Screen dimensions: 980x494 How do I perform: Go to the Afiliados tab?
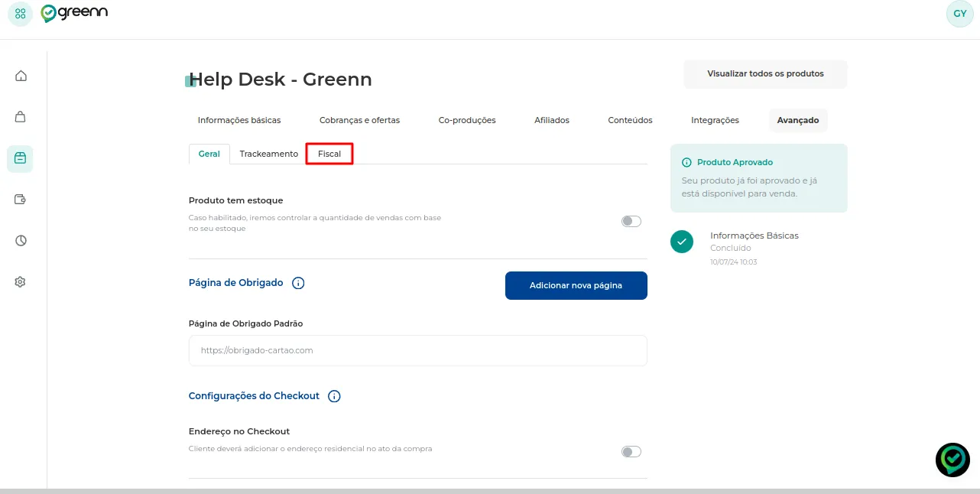tap(552, 120)
